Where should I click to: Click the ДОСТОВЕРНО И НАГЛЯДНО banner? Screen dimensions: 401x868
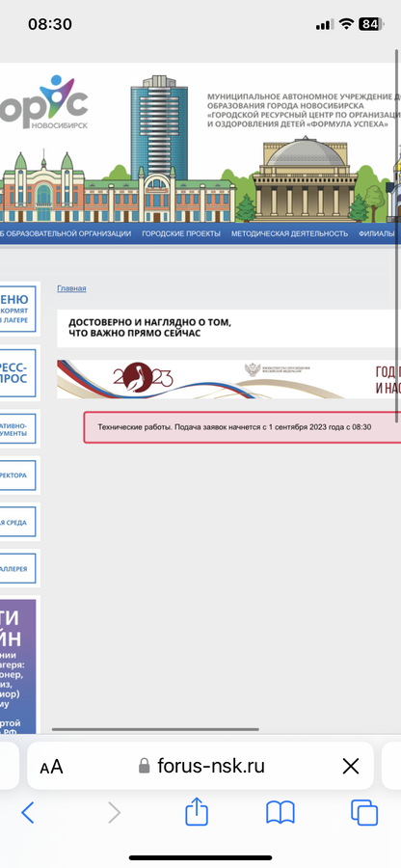(x=229, y=328)
